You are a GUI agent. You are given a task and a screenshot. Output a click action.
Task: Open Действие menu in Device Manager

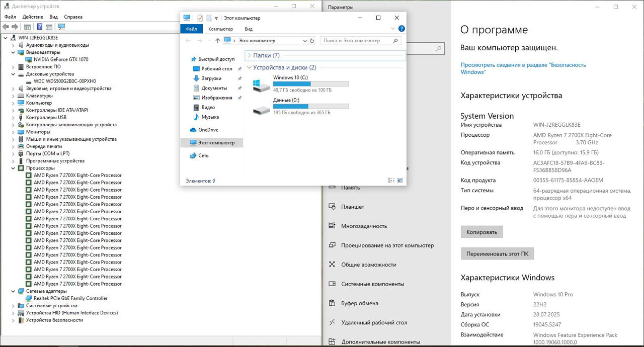tap(33, 17)
